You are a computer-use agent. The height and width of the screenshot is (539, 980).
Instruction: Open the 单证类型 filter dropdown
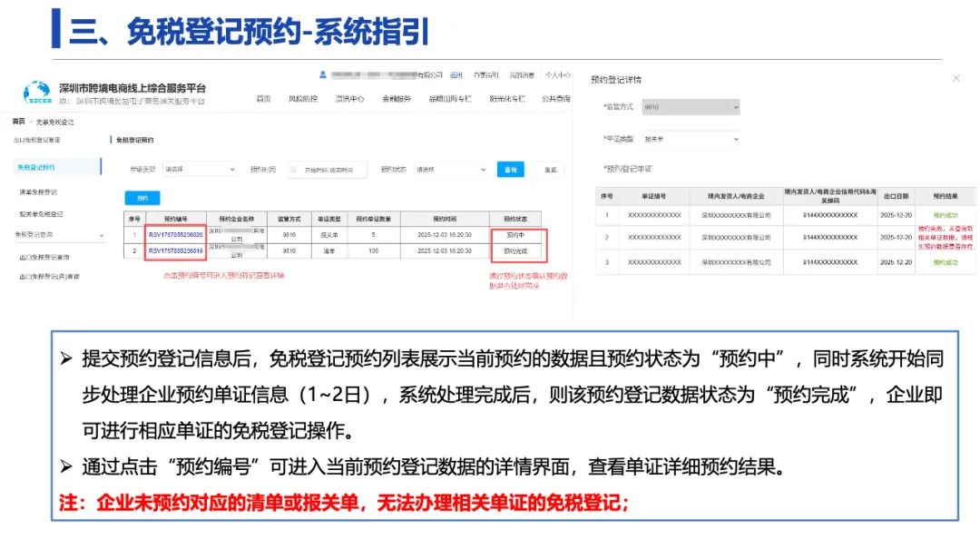click(x=200, y=169)
